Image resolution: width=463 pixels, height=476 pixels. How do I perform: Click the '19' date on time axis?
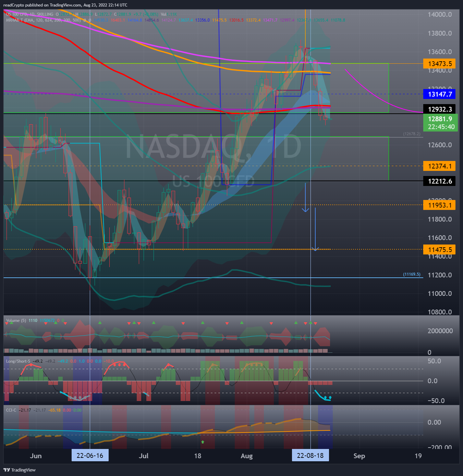pyautogui.click(x=418, y=456)
